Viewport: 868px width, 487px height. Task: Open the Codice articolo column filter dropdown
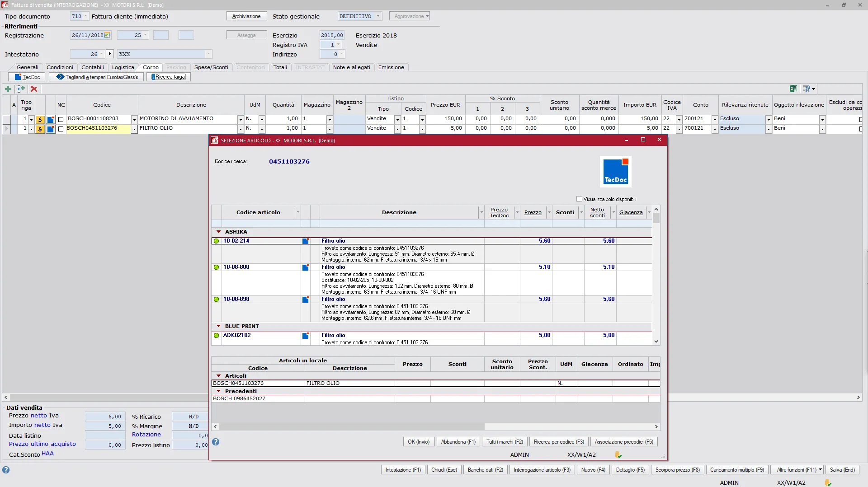click(297, 212)
